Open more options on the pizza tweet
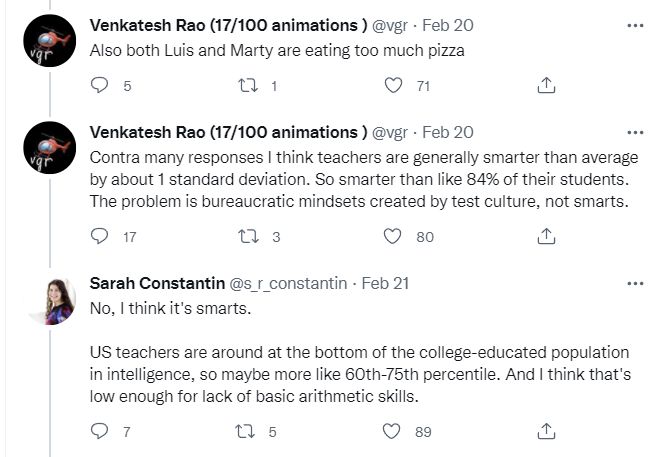Viewport: 659px width, 457px height. click(635, 23)
